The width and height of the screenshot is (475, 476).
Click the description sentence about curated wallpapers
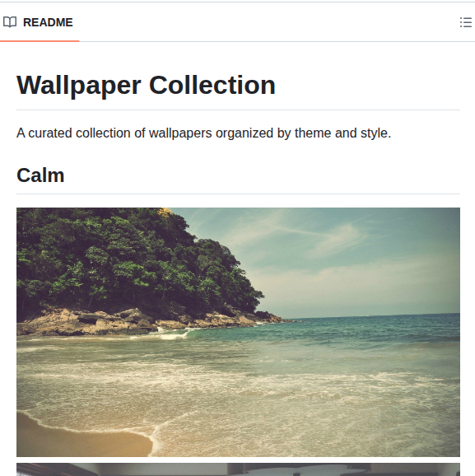click(x=203, y=133)
